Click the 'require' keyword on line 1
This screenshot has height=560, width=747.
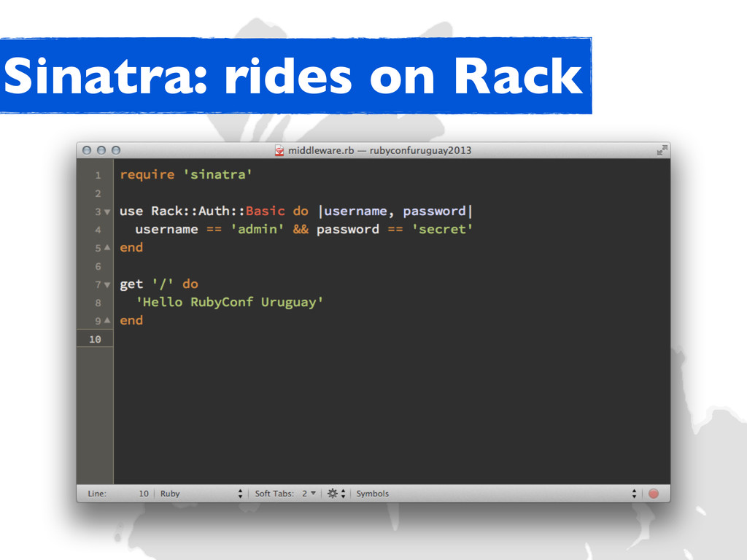click(147, 175)
